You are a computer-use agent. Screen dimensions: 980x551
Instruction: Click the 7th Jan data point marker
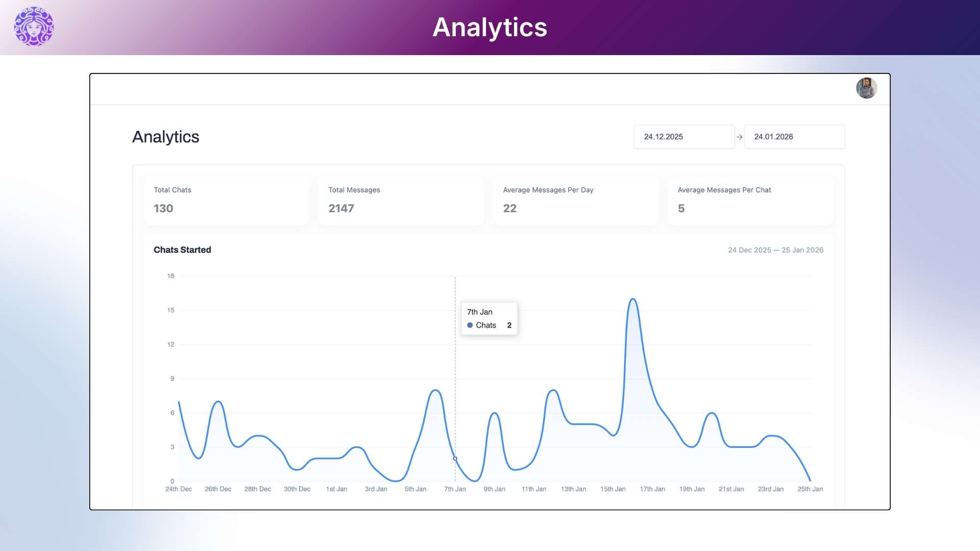(x=455, y=459)
